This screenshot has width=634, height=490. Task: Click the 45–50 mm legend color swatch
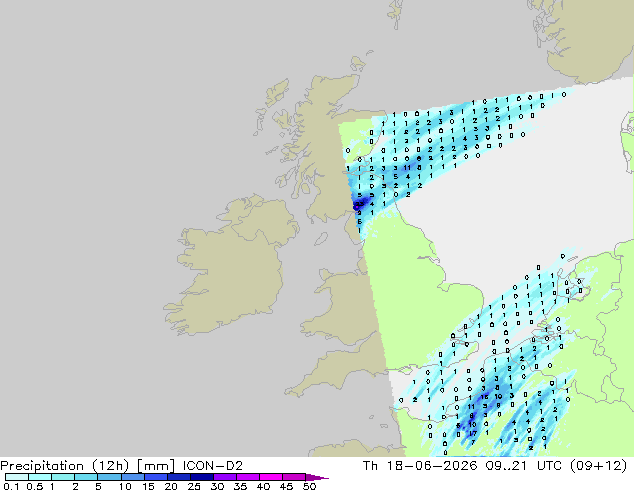click(x=294, y=477)
